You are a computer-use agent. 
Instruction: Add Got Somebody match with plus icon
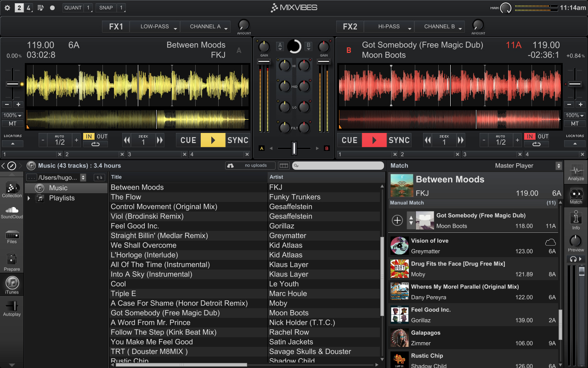tap(397, 220)
